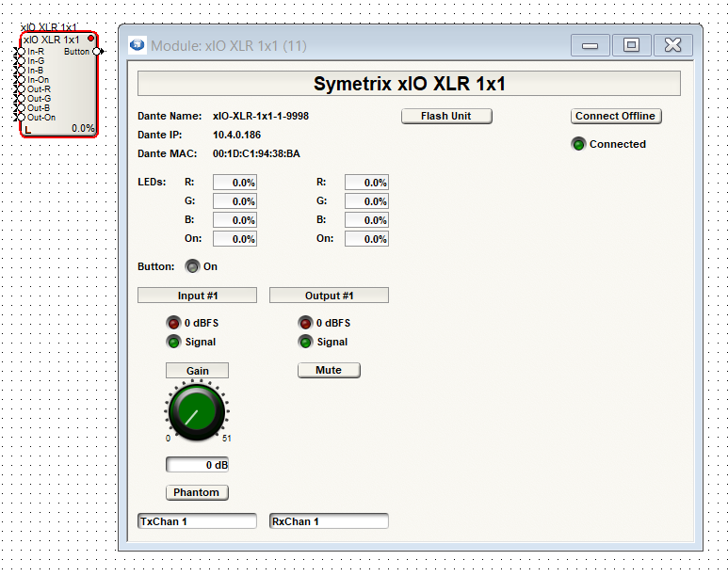
Task: Click second LED group G percentage field
Action: (366, 201)
